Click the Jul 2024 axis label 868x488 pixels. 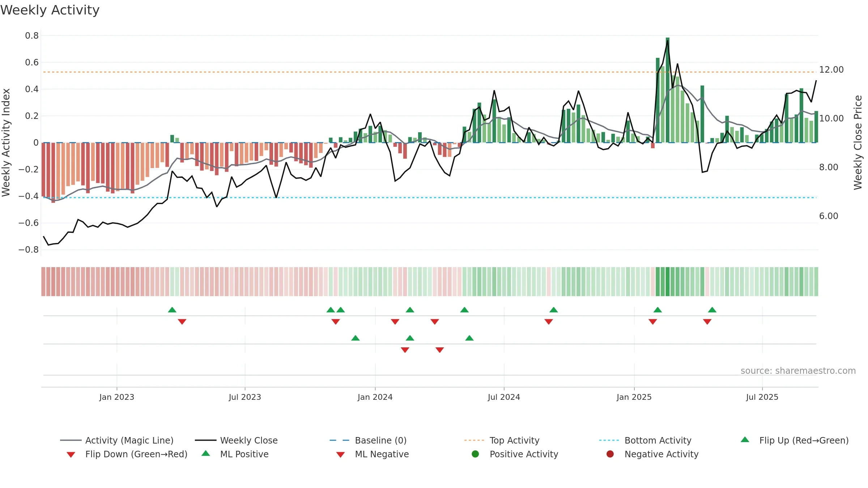[x=504, y=397]
